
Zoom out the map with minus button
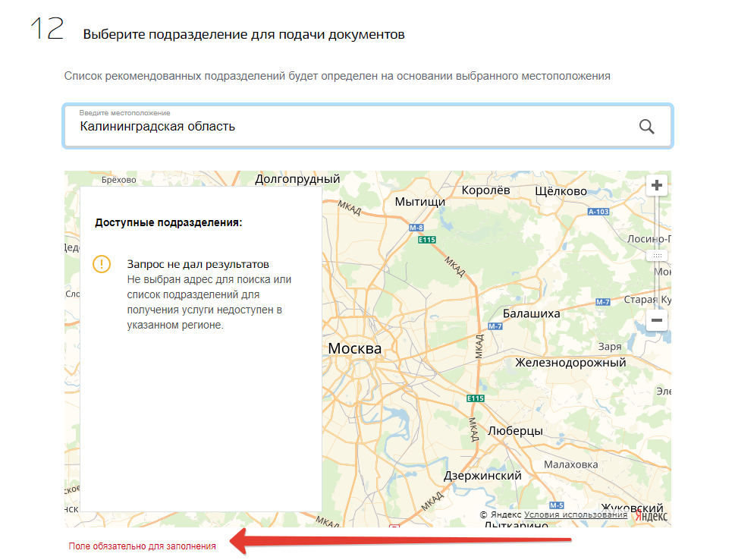click(x=657, y=320)
